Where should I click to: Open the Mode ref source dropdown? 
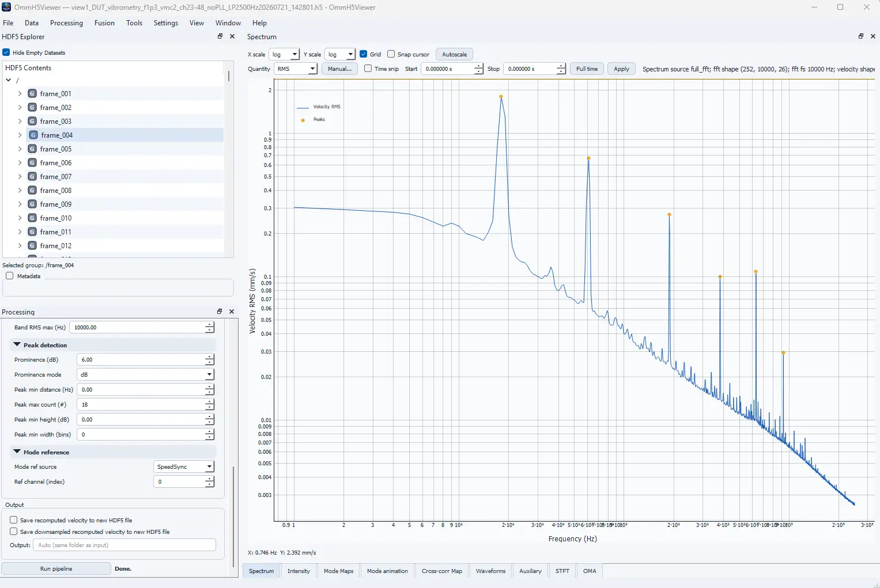click(184, 466)
